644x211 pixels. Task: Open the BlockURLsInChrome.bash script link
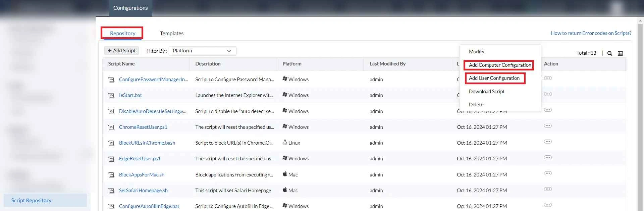147,143
